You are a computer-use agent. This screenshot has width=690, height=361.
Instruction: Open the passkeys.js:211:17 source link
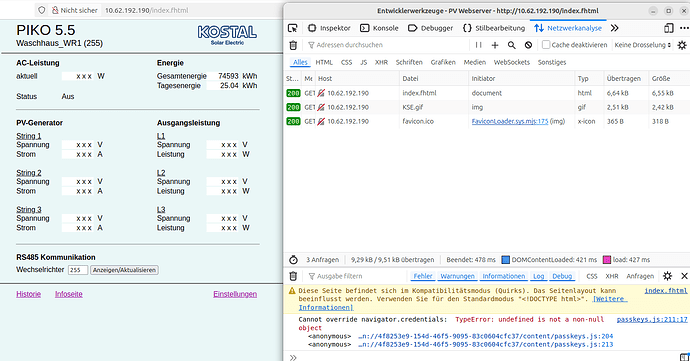(x=652, y=320)
